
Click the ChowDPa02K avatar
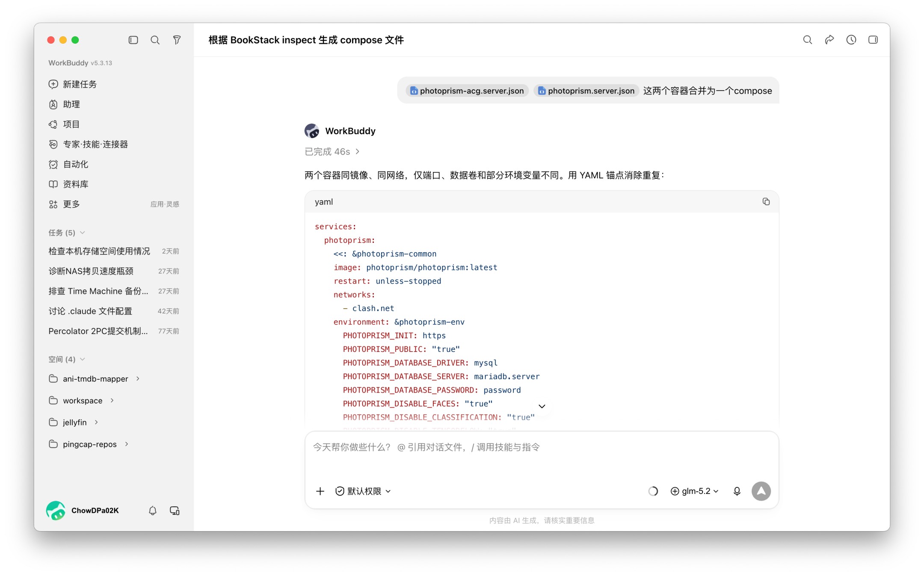click(x=56, y=510)
